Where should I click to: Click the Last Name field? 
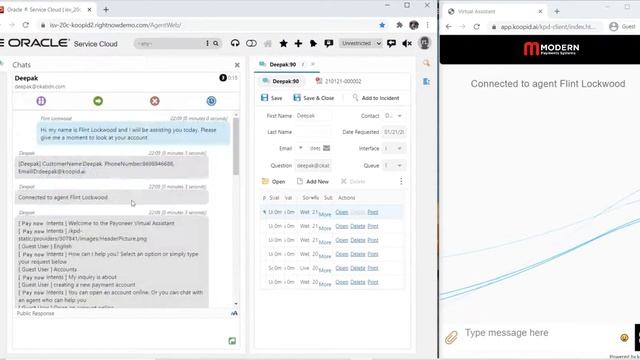pos(313,132)
